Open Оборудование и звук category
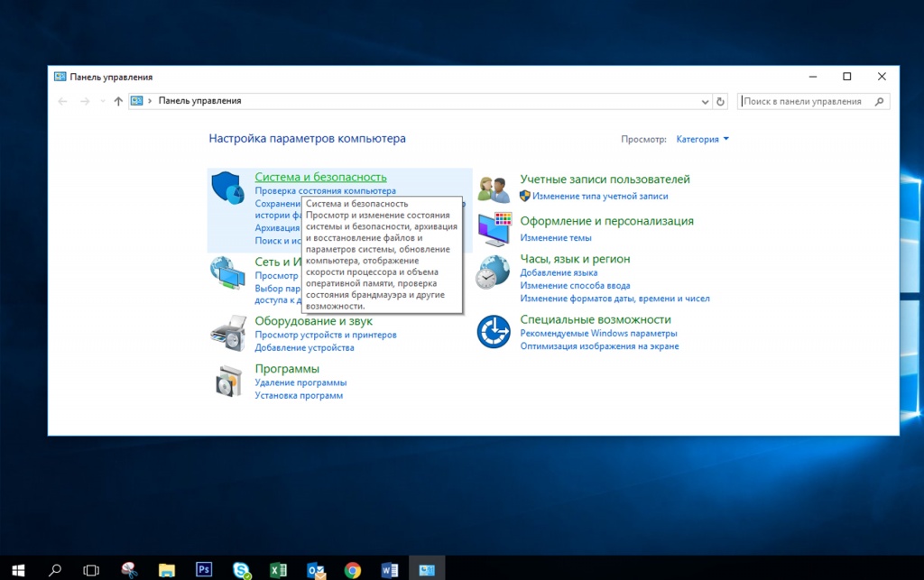 coord(313,321)
